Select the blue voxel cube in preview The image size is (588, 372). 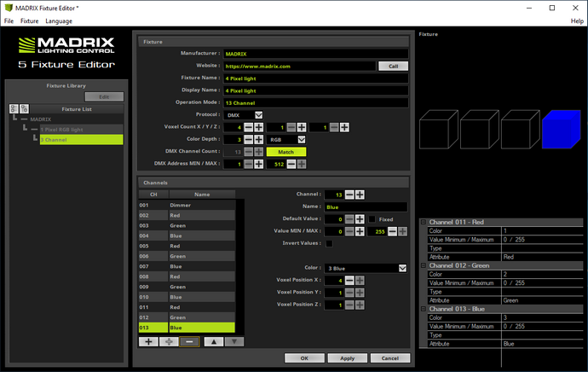562,129
